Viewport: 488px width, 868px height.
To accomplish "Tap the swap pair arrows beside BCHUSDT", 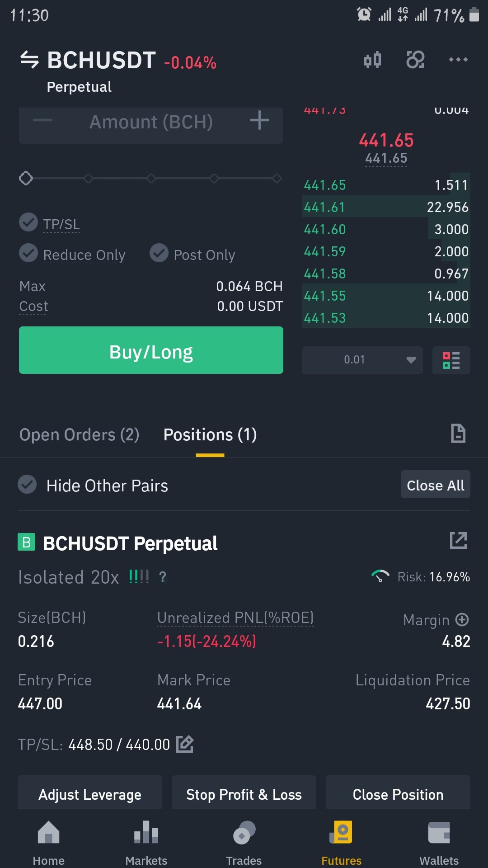I will tap(30, 60).
